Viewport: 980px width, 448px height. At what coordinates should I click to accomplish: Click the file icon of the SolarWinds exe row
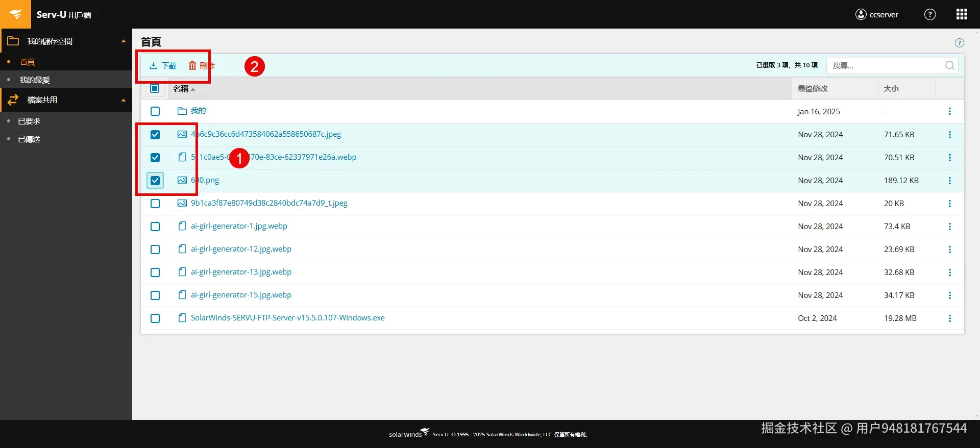click(x=182, y=318)
